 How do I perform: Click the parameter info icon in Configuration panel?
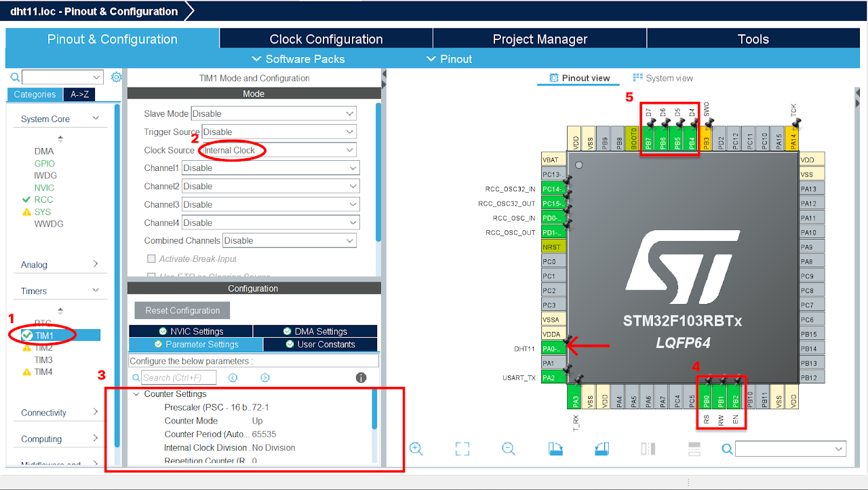359,378
